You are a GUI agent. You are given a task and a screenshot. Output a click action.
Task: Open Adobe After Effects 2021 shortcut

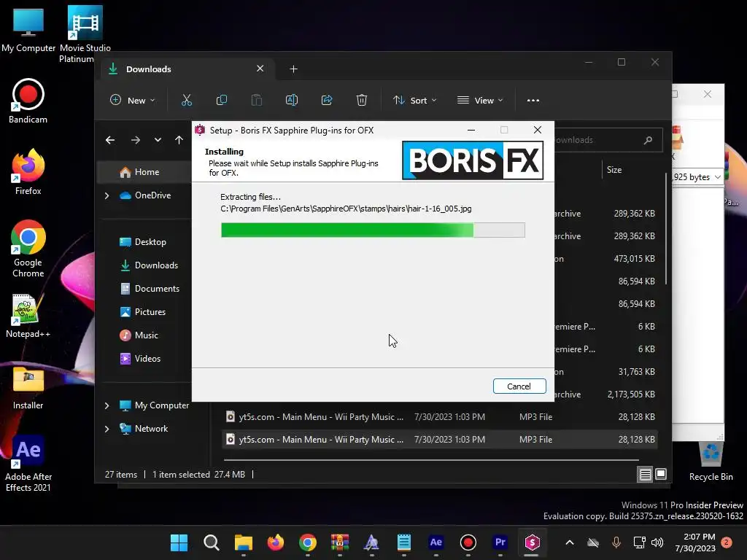pyautogui.click(x=28, y=463)
